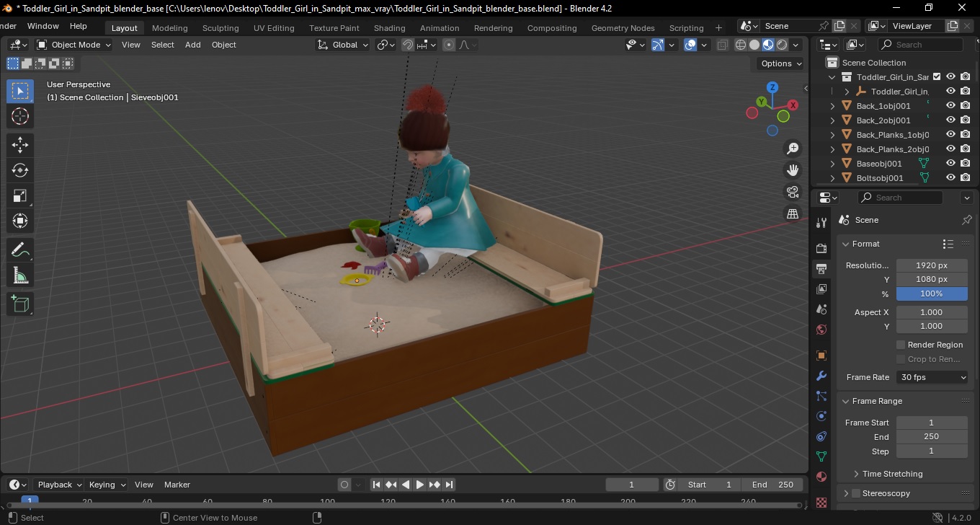980x525 pixels.
Task: Open the View Layer properties tab
Action: pos(821,288)
